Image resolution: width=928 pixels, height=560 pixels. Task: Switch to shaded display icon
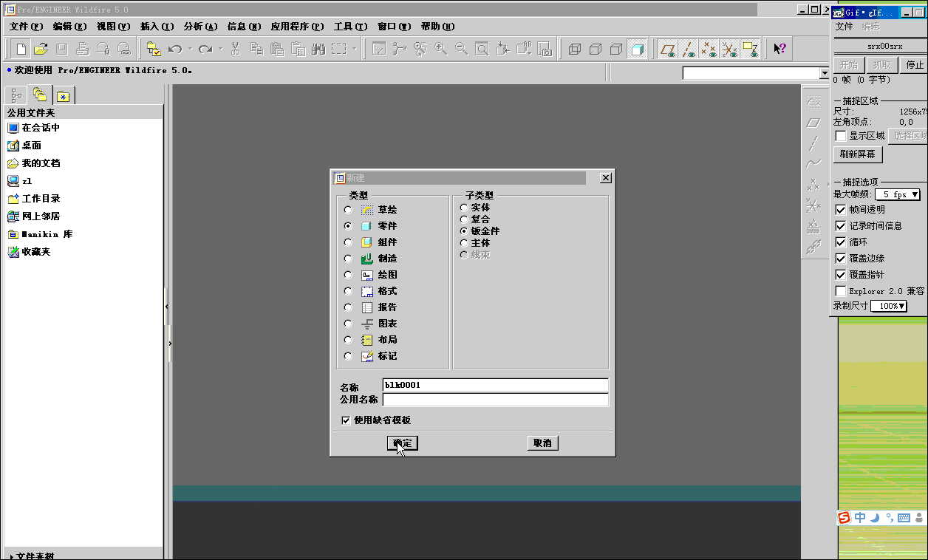[637, 49]
